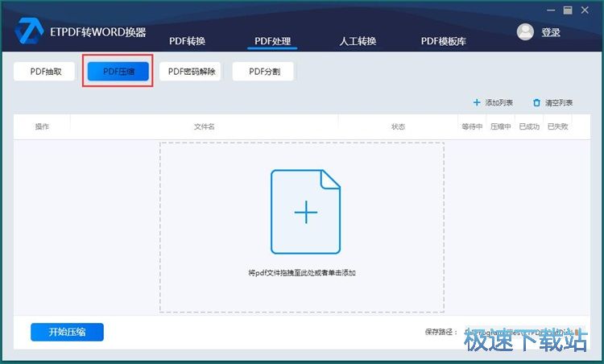Click the ETPDF app logo icon

[29, 31]
